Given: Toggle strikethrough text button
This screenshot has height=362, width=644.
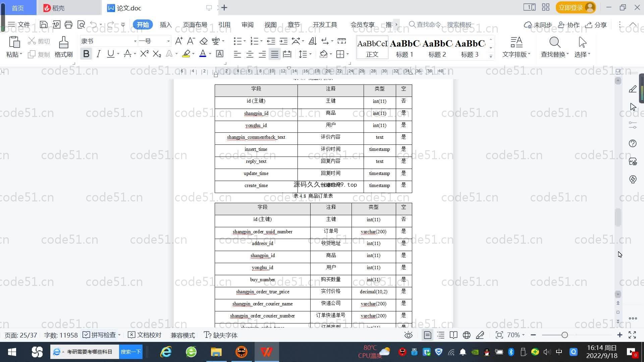Looking at the screenshot, I should (x=127, y=54).
